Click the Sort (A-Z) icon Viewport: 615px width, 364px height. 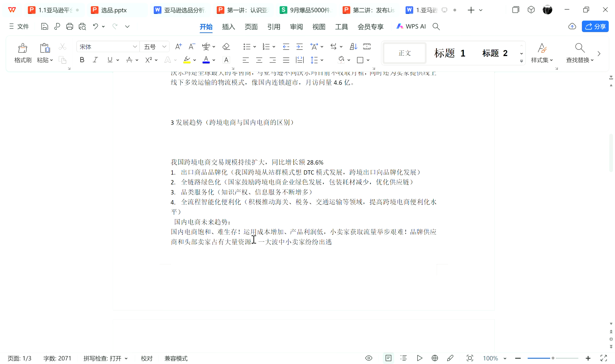[x=353, y=47]
